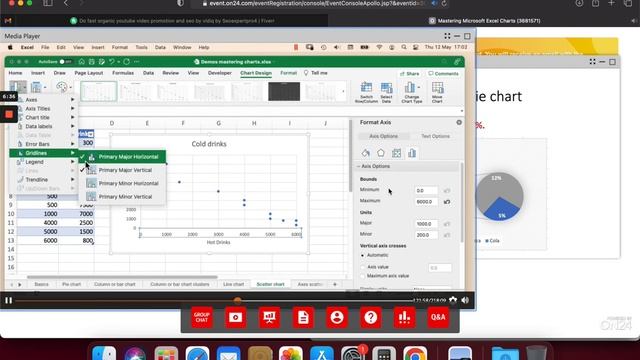This screenshot has width=640, height=360.
Task: Select the Maximum axis value radio button
Action: pyautogui.click(x=362, y=276)
